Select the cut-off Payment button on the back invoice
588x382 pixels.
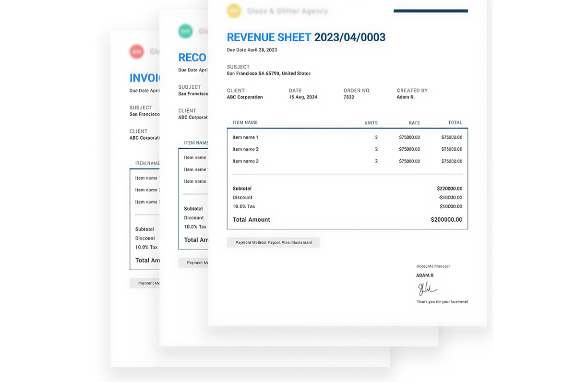pyautogui.click(x=144, y=283)
